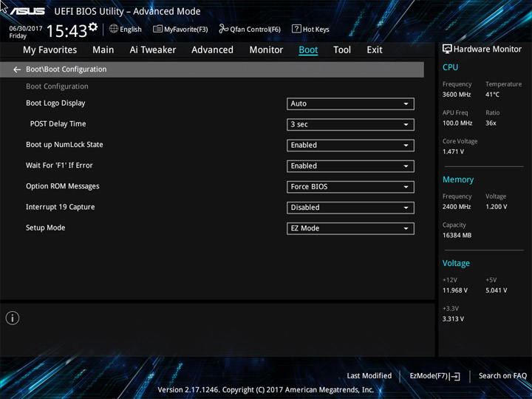Open the Boot Logo Display dropdown
Image resolution: width=532 pixels, height=399 pixels.
(350, 104)
